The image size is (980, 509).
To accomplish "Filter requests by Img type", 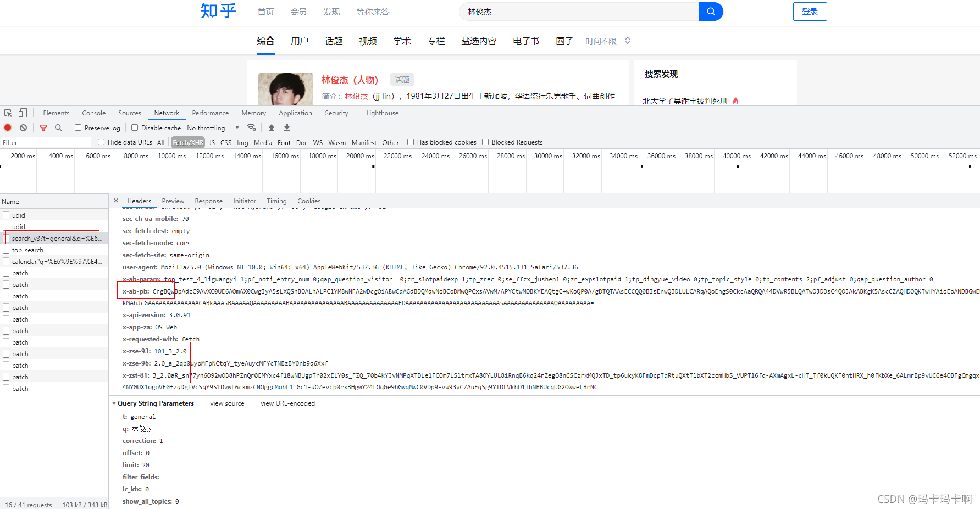I will [242, 142].
